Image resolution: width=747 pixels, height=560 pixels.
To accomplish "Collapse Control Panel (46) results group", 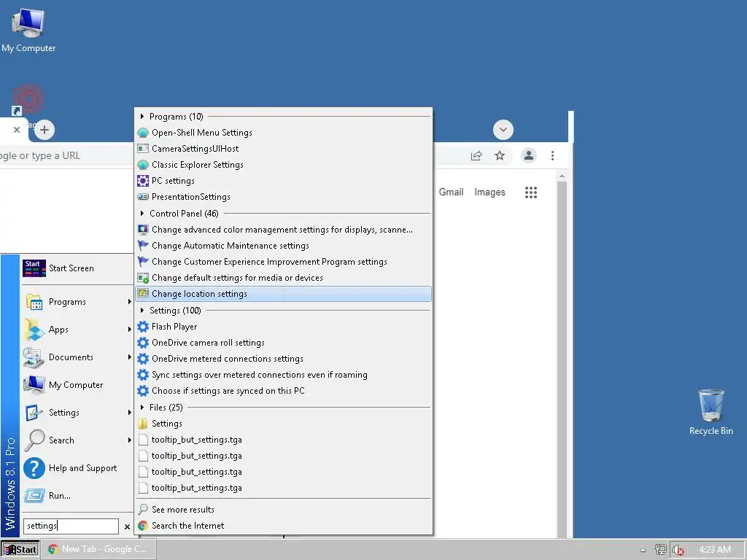I will (142, 214).
